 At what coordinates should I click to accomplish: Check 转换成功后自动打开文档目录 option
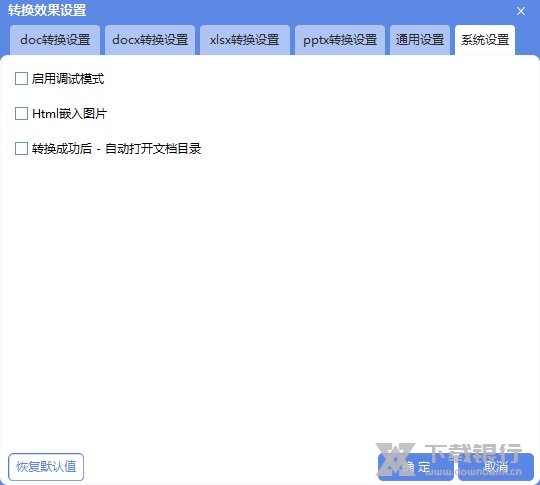[21, 148]
